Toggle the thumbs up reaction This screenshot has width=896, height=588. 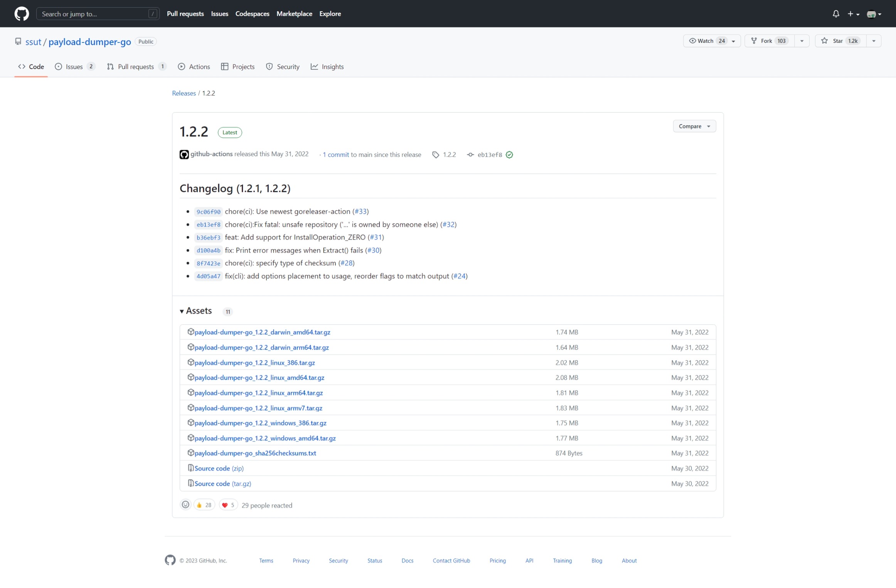coord(204,505)
